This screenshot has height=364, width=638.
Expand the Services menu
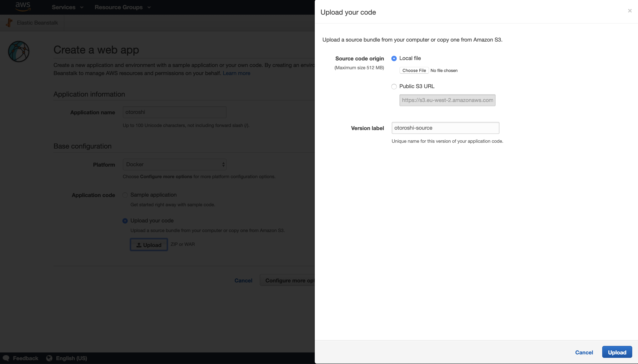click(67, 7)
